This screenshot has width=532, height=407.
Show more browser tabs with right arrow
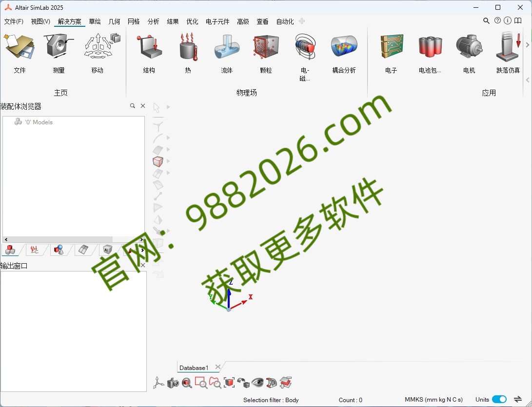click(142, 250)
